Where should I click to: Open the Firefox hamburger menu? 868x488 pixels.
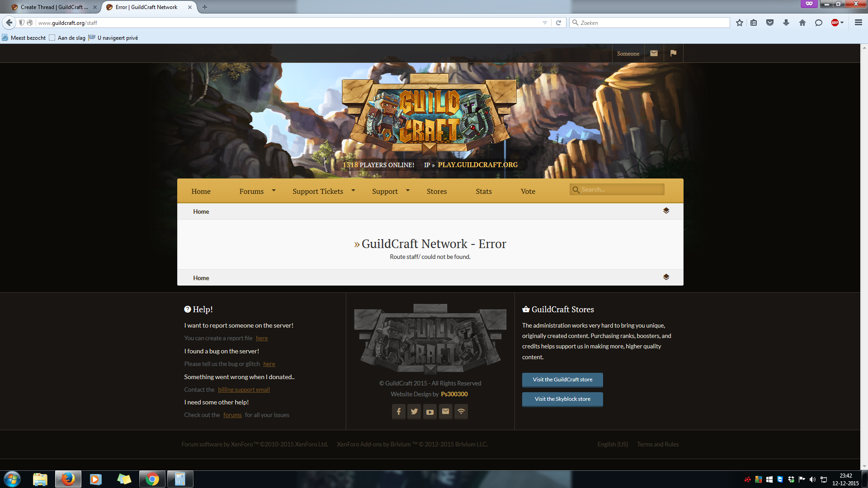858,23
